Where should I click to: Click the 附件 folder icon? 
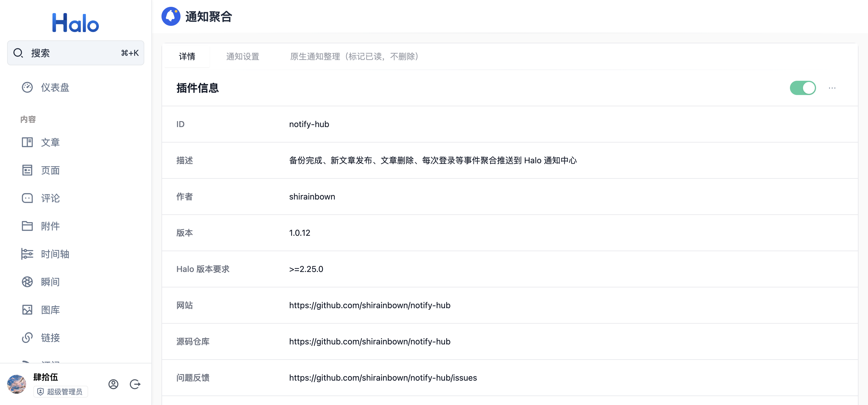pos(27,226)
